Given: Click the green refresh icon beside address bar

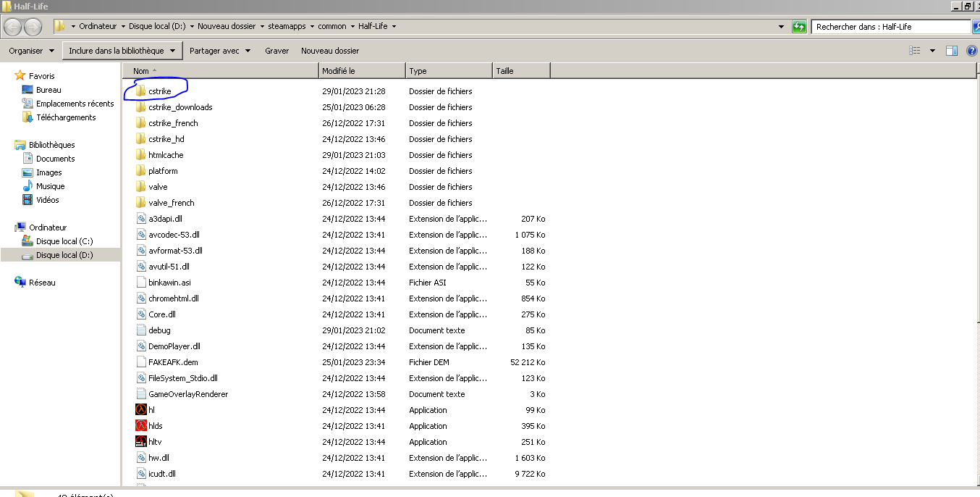Looking at the screenshot, I should (x=799, y=27).
